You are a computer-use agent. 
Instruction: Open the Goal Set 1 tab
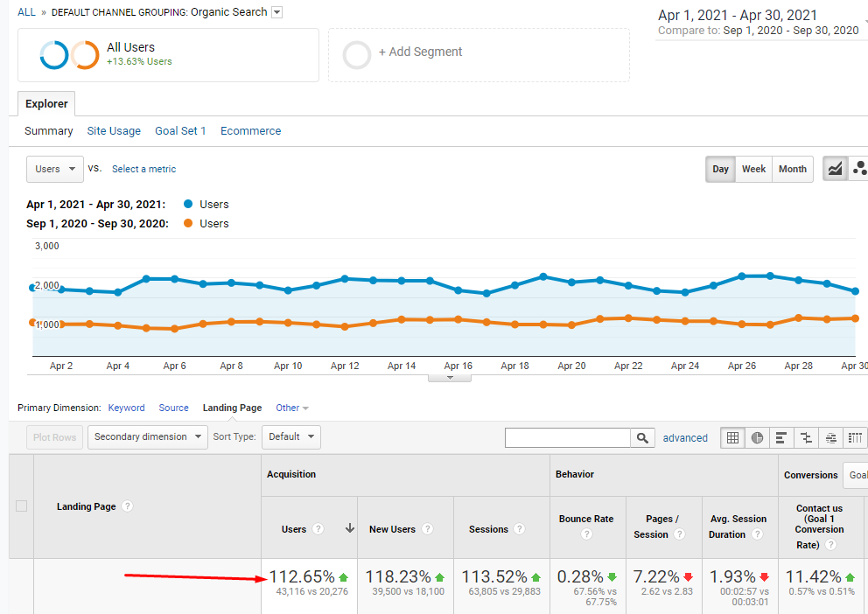(180, 130)
